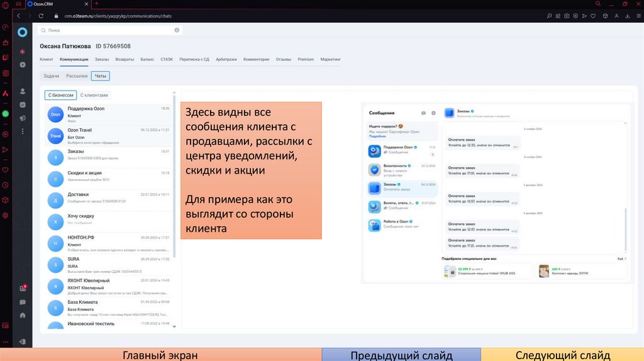The width and height of the screenshot is (644, 361).
Task: Go to the home icon in CRM sidebar
Action: (23, 316)
